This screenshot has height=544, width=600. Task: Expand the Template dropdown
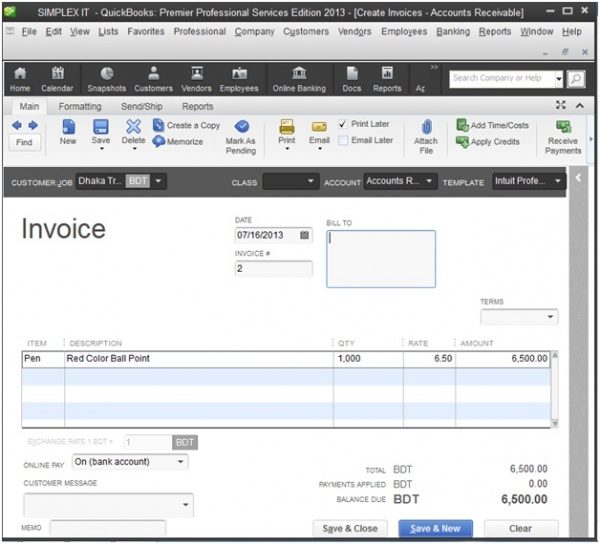558,181
